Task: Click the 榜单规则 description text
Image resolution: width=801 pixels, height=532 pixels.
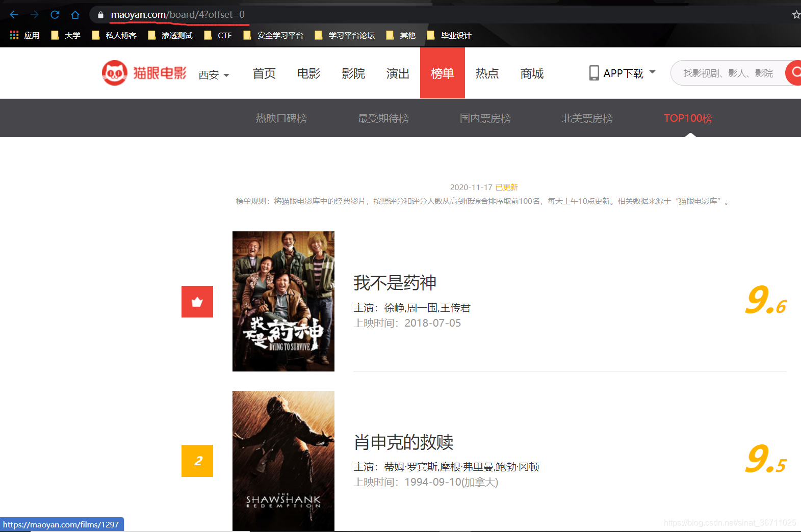Action: pyautogui.click(x=482, y=201)
